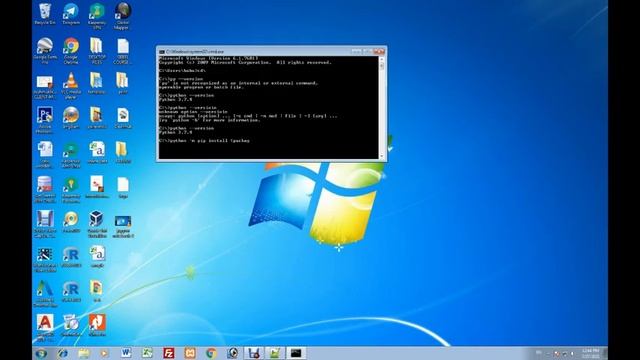Launch FileZilla from the taskbar

[x=169, y=353]
